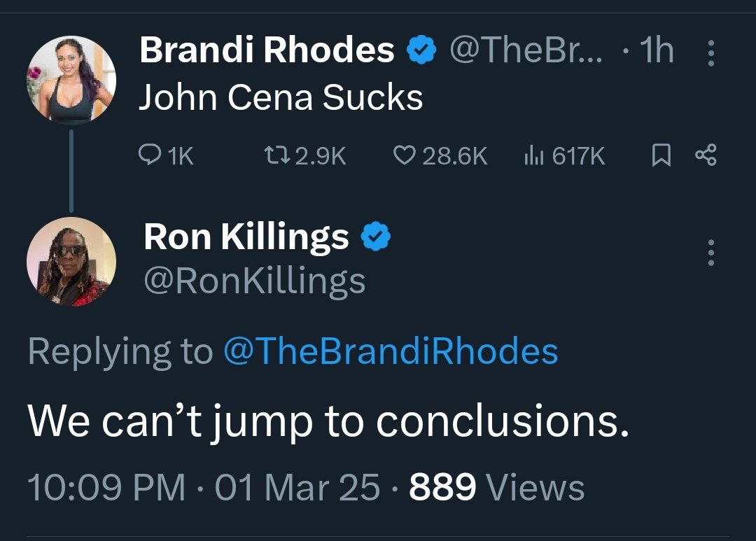756x541 pixels.
Task: Click the Brandi Rhodes display name
Action: point(267,51)
